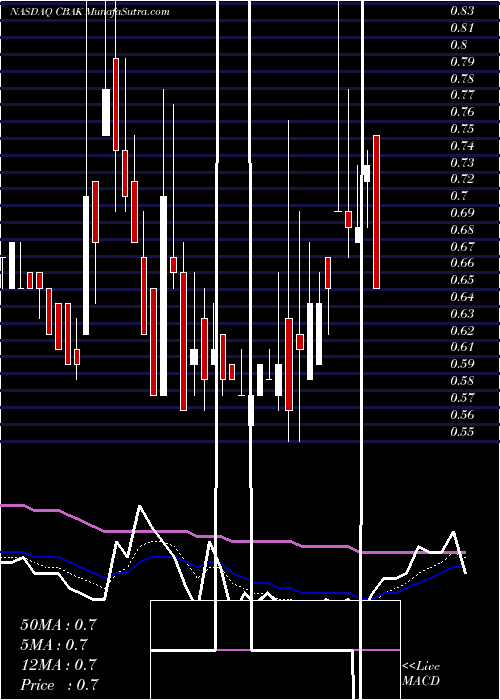Pick the 0.58 price axis label

click(x=462, y=381)
